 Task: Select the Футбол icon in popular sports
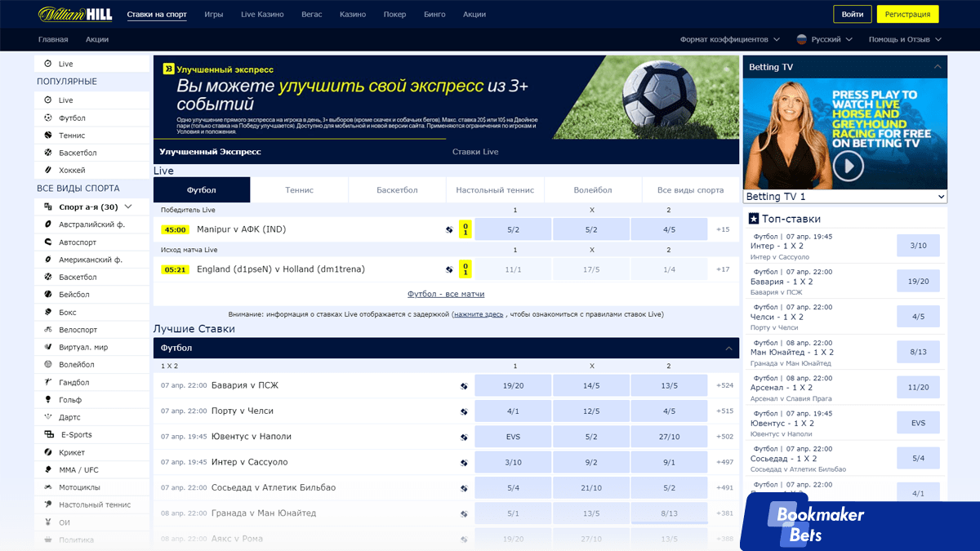point(48,118)
